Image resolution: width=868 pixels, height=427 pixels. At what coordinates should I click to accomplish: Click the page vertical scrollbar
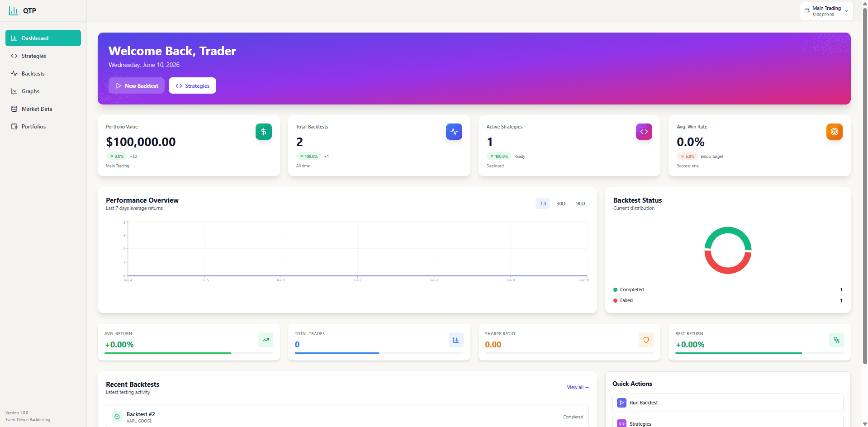pos(864,185)
